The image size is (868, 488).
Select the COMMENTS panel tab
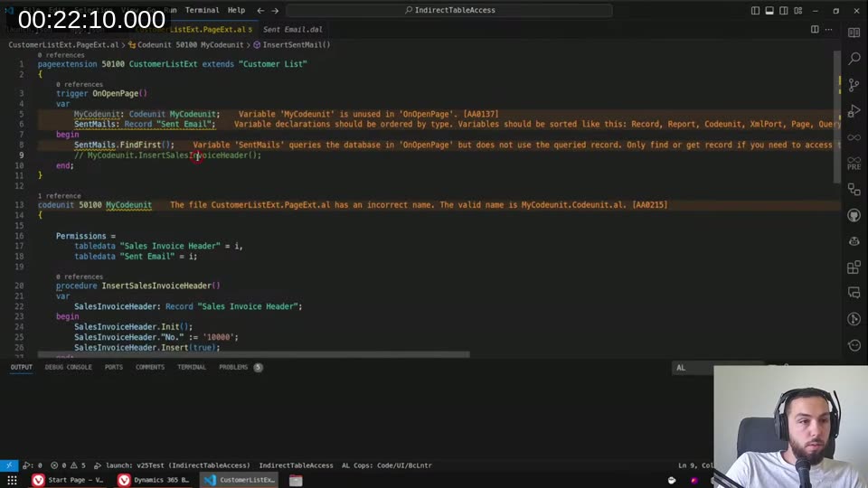point(150,367)
